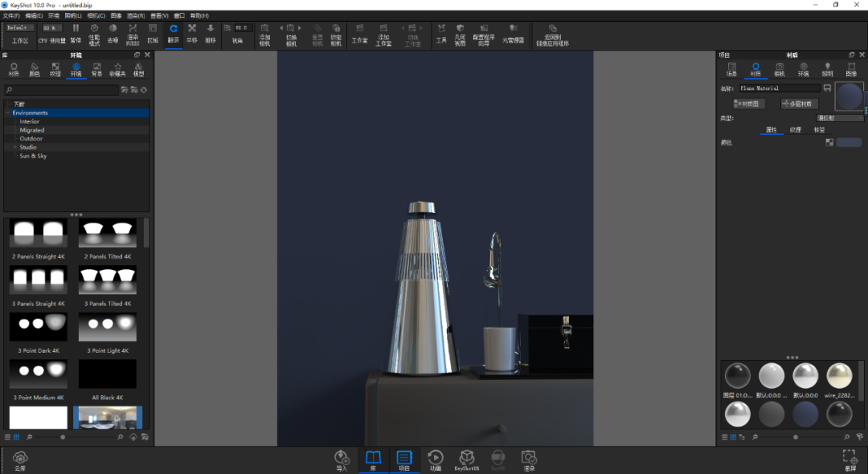Open KeyShotXR from the bottom bar
Viewport: 868px width, 474px height.
[x=467, y=460]
